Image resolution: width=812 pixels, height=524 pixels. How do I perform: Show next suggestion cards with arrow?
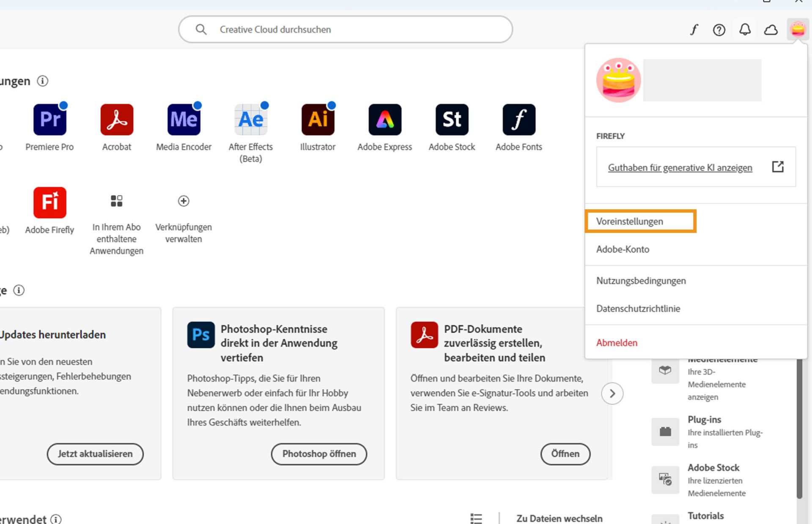click(x=612, y=393)
